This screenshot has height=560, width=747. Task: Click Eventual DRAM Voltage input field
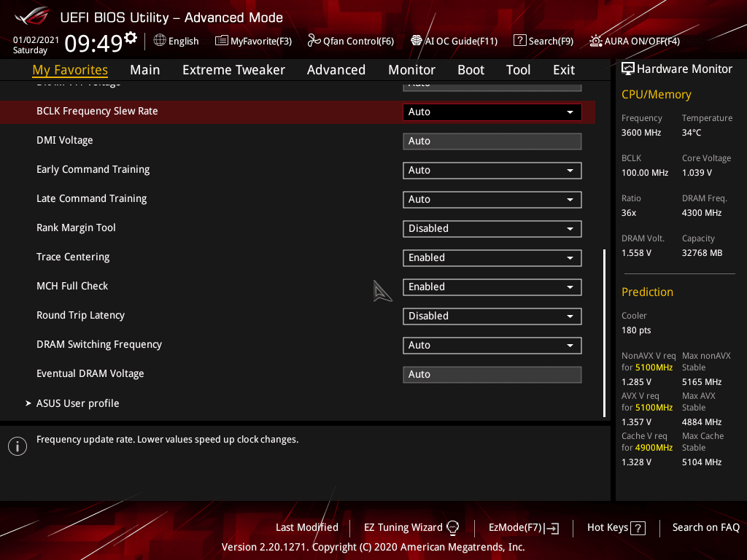tap(492, 375)
